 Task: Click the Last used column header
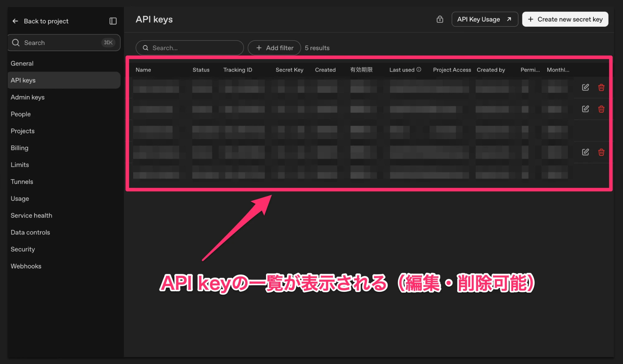click(402, 70)
